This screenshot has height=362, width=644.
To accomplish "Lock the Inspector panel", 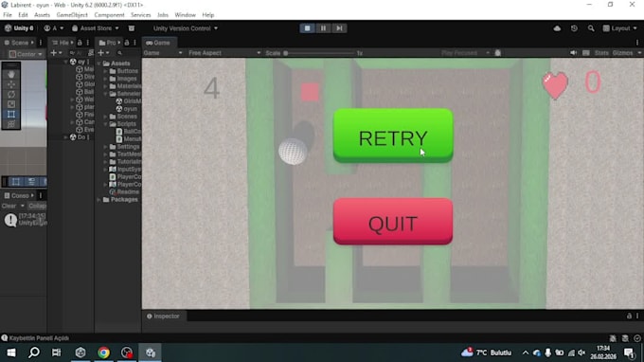I will coord(629,316).
